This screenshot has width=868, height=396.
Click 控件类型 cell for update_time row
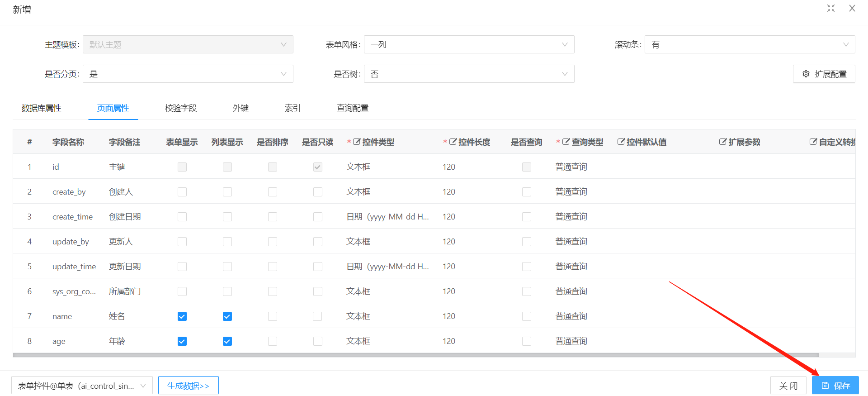pos(387,267)
